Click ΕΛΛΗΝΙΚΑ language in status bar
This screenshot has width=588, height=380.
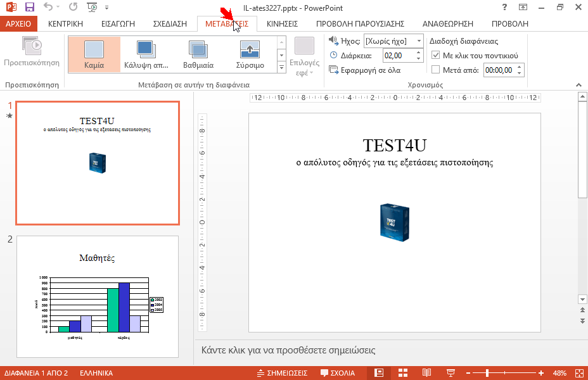96,373
